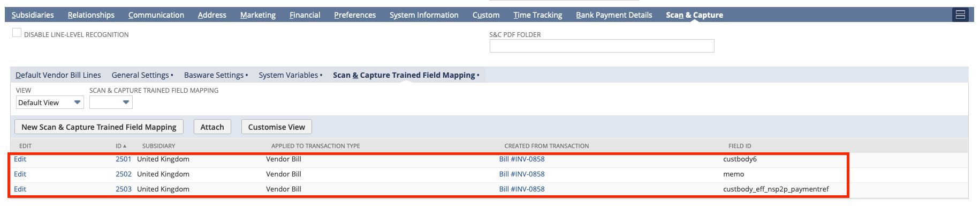Go to the Default Vendor Bill Lines subtab
This screenshot has width=980, height=206.
[x=58, y=75]
